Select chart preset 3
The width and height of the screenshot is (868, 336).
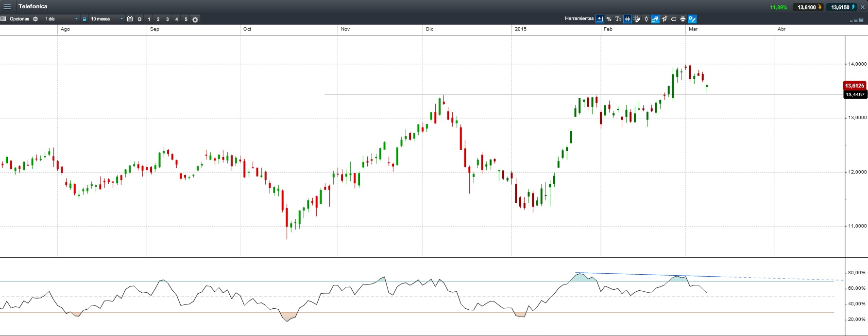[x=168, y=19]
